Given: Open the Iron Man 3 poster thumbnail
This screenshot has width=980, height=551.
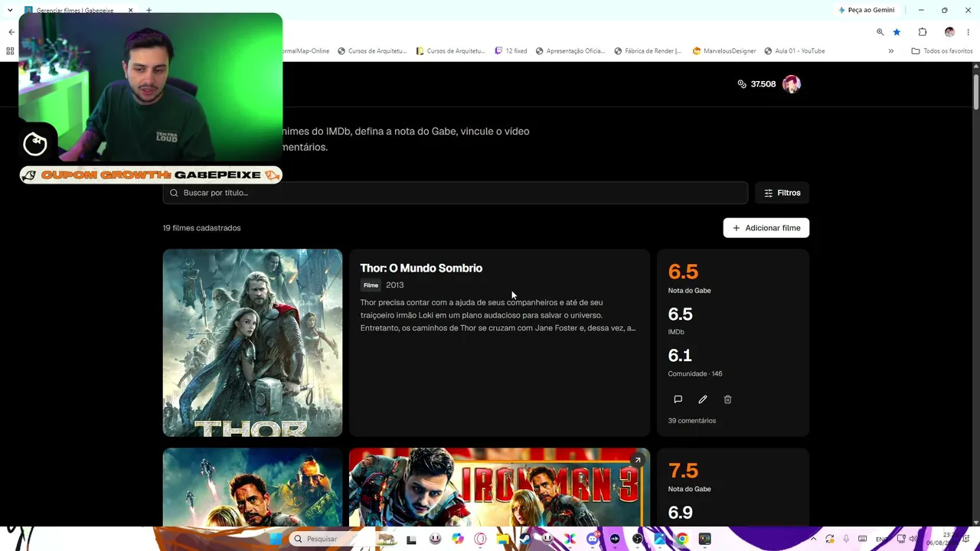Looking at the screenshot, I should pyautogui.click(x=253, y=487).
